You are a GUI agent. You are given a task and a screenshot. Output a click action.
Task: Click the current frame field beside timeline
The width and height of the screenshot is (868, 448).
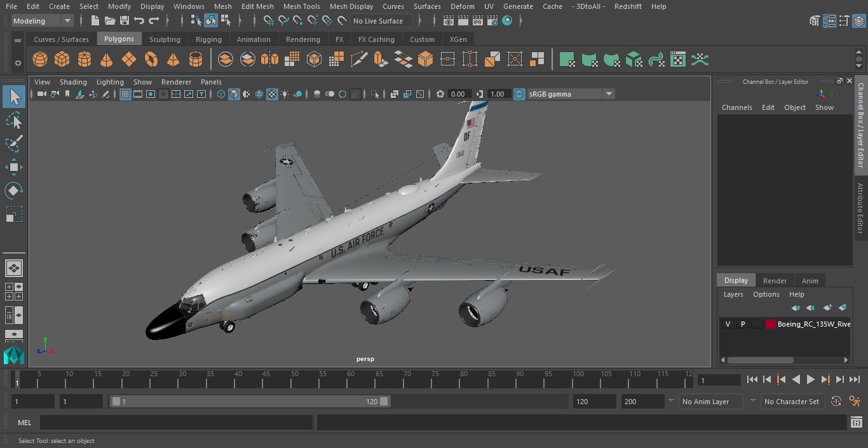[719, 380]
